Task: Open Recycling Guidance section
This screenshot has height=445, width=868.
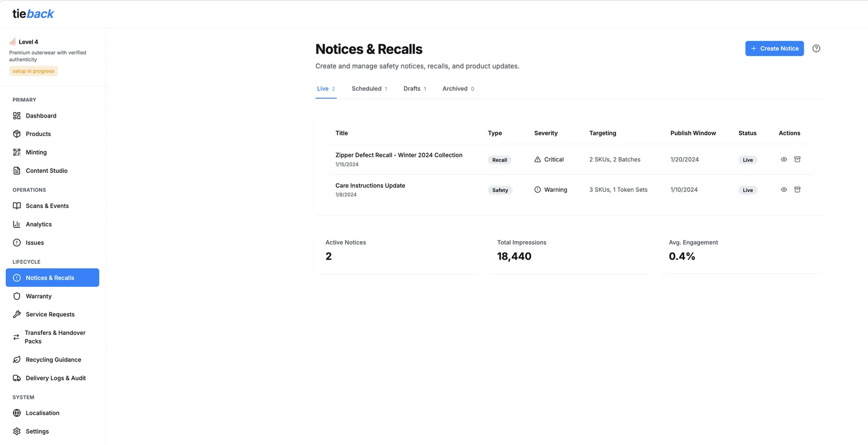Action: tap(54, 359)
